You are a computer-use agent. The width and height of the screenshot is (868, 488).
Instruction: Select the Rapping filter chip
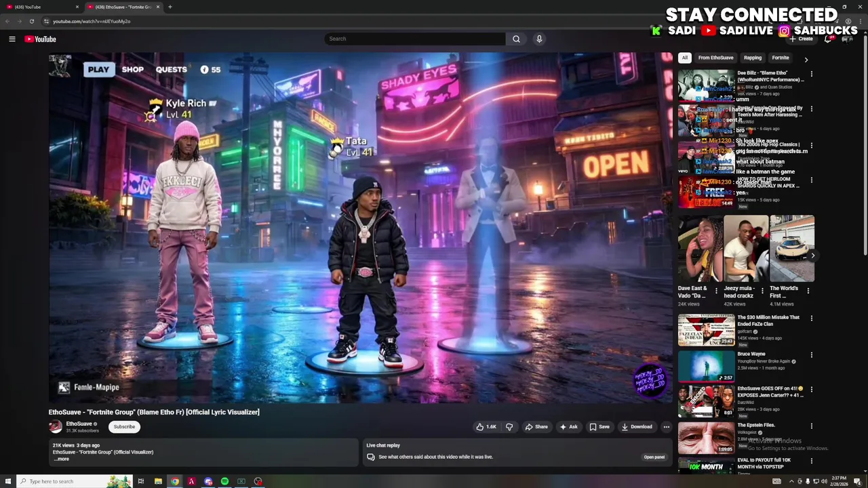pos(753,58)
